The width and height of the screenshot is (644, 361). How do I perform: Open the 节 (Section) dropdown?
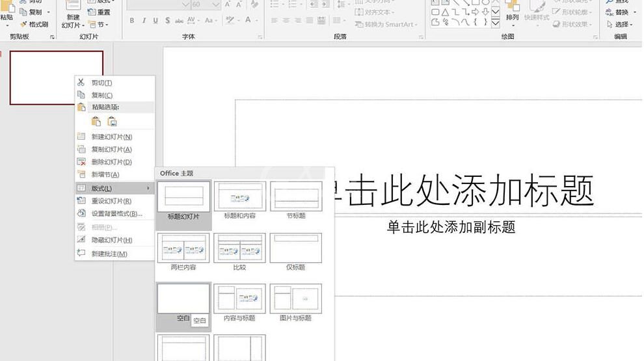99,25
